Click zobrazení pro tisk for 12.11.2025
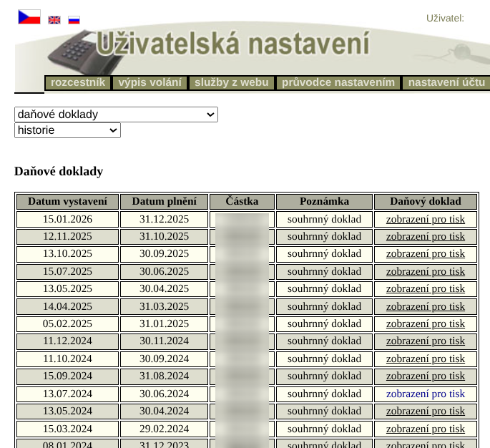The image size is (490, 448). pos(425,236)
